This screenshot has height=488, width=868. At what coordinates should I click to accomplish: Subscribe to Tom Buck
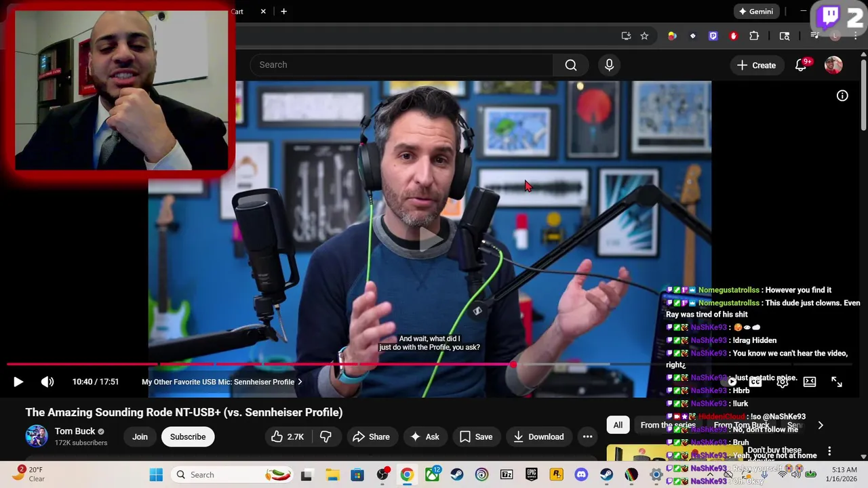tap(188, 436)
